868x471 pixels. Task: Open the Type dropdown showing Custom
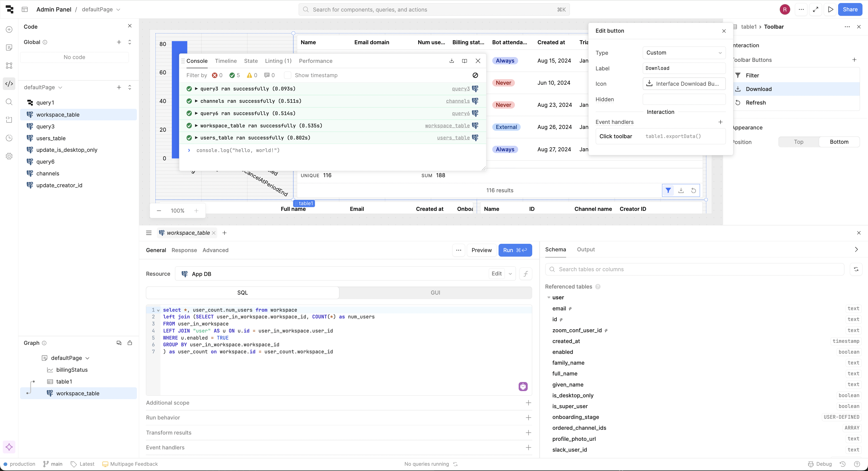click(684, 53)
